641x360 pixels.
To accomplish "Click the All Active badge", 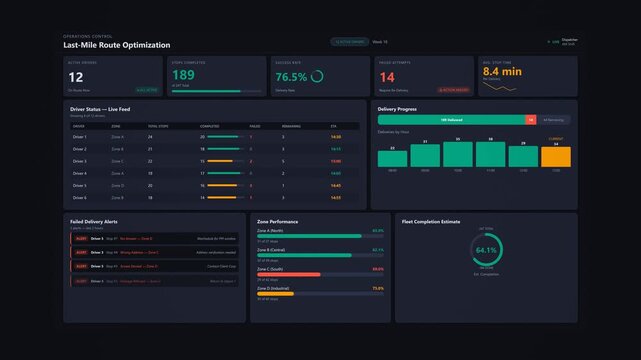I will coord(147,90).
